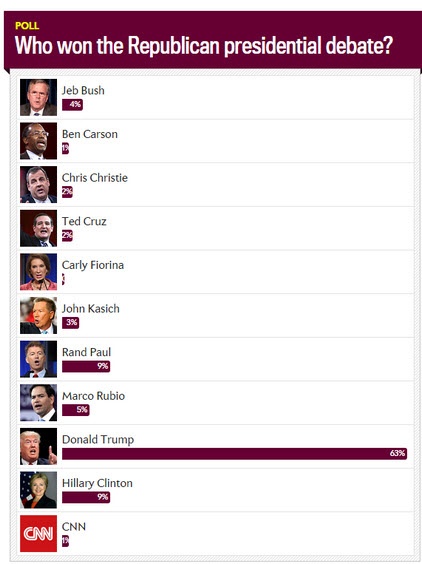Viewport: 422px width, 564px height.
Task: Click the Jeb Bush name label
Action: click(x=83, y=90)
